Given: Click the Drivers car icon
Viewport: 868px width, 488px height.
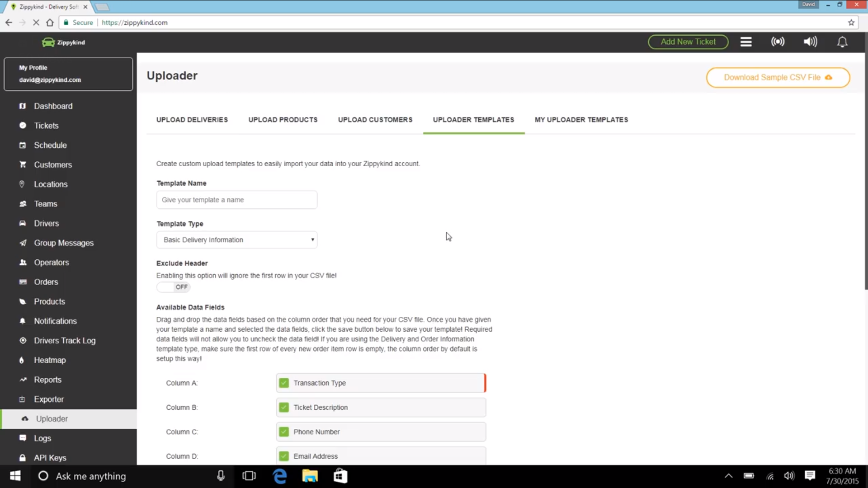Looking at the screenshot, I should [x=23, y=223].
